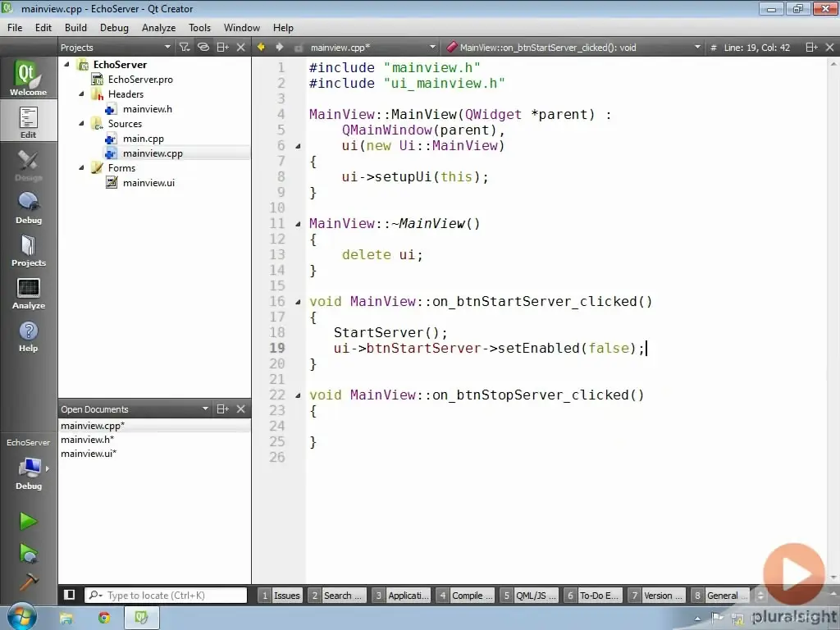Close the mainview.cpp editor document
The width and height of the screenshot is (840, 630).
[830, 47]
